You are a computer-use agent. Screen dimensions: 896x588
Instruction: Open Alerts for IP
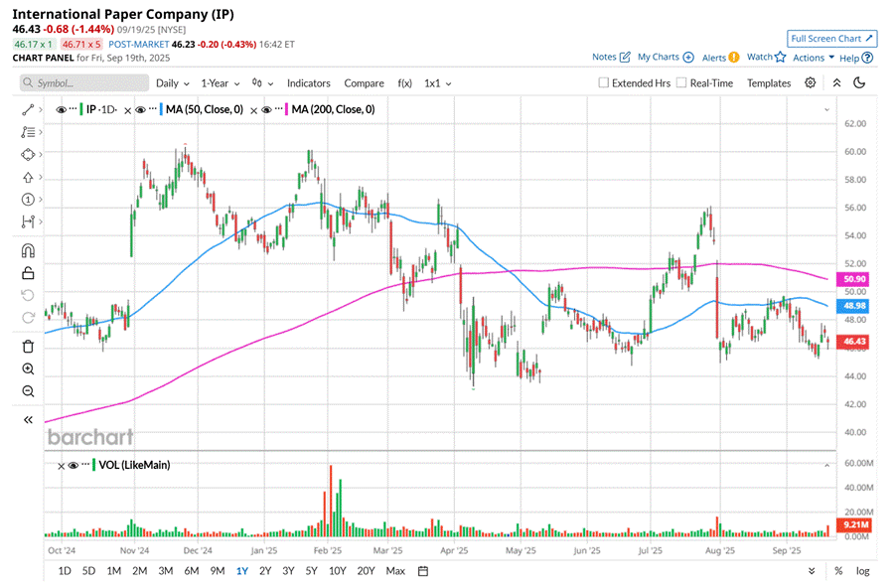coord(720,58)
